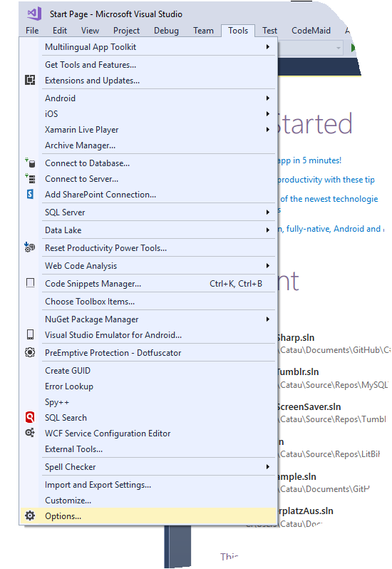
Task: Launch Spy++
Action: pyautogui.click(x=149, y=401)
